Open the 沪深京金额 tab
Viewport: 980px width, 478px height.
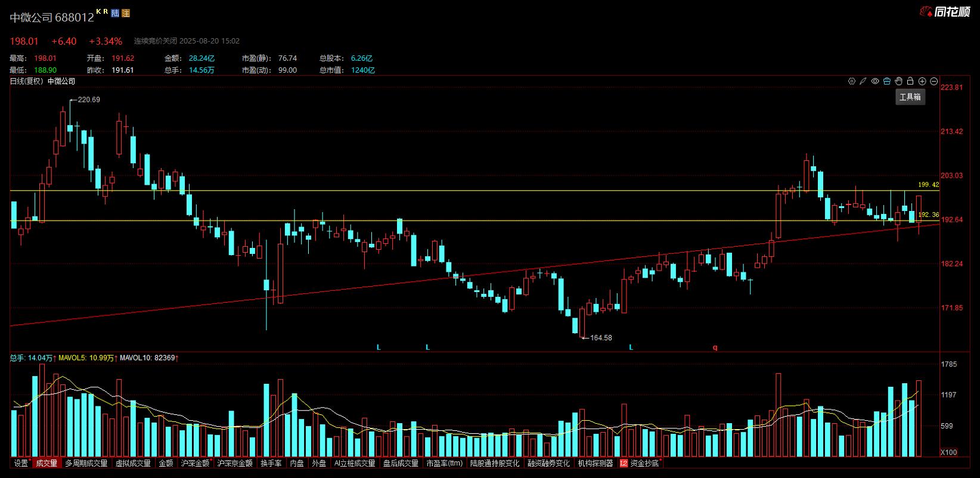[235, 463]
